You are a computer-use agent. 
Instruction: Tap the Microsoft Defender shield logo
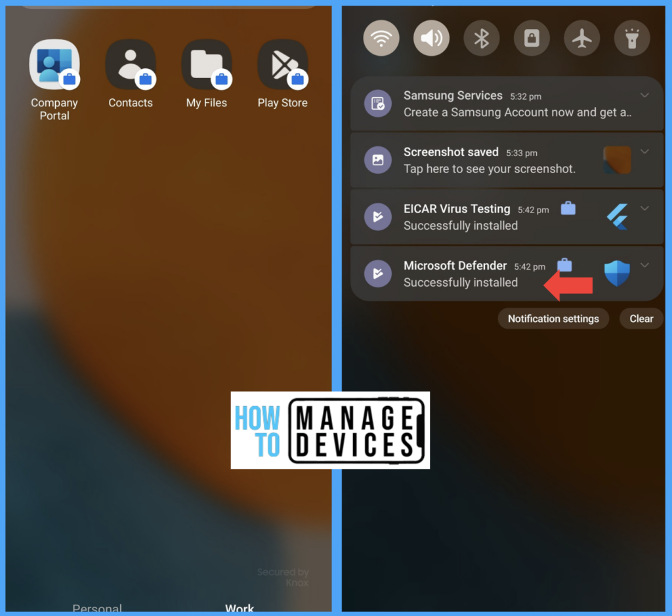click(617, 274)
